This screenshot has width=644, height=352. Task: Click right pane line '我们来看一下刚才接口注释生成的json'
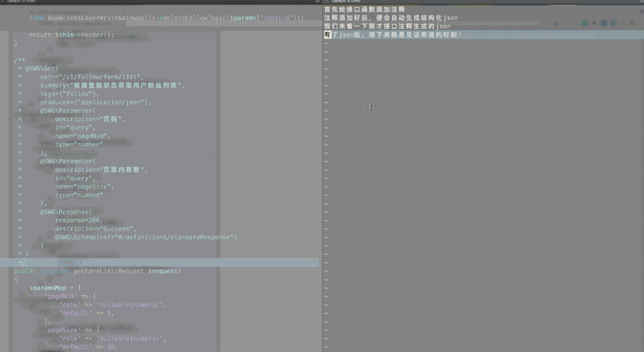387,26
